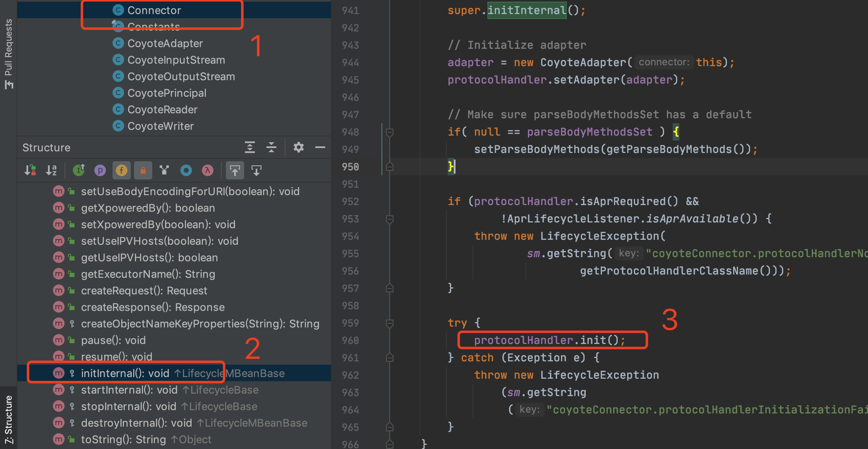The height and width of the screenshot is (449, 868).
Task: Click the Sort by Visibility icon
Action: 30,170
